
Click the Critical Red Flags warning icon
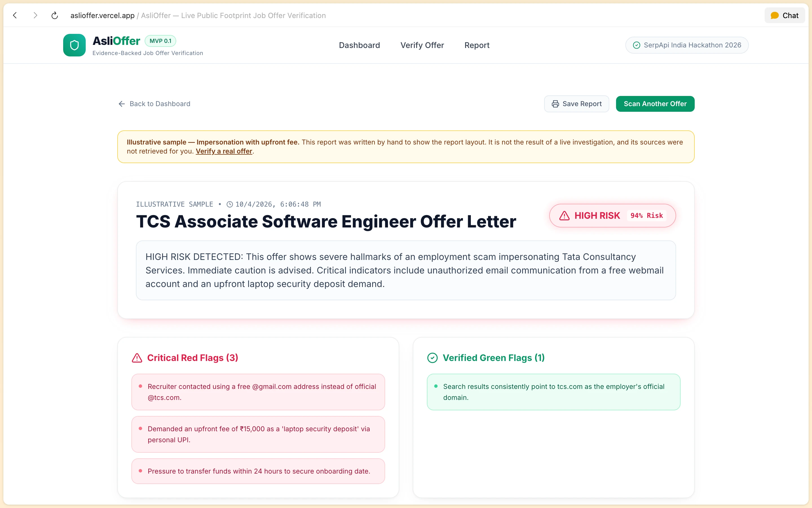[x=137, y=358]
